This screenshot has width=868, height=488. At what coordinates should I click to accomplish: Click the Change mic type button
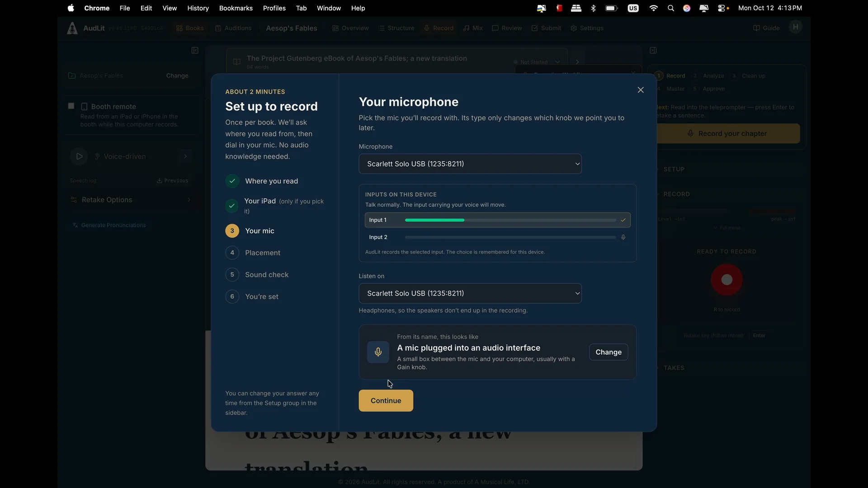(x=608, y=352)
